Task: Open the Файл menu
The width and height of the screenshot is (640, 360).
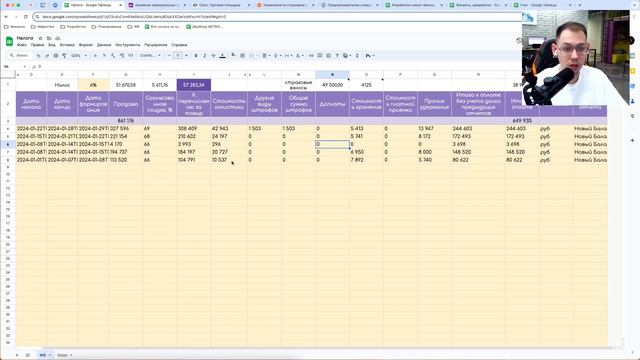Action: [x=22, y=45]
